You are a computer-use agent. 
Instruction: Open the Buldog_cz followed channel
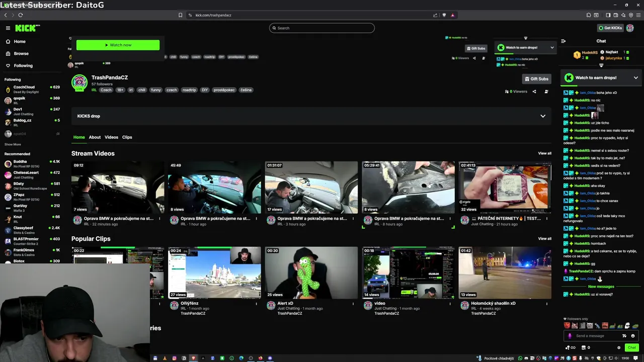point(32,122)
